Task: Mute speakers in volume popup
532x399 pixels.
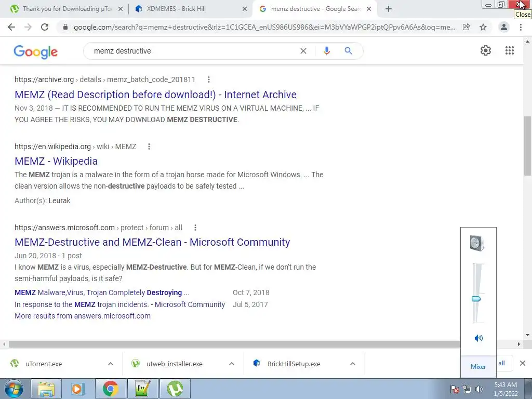Action: point(478,338)
